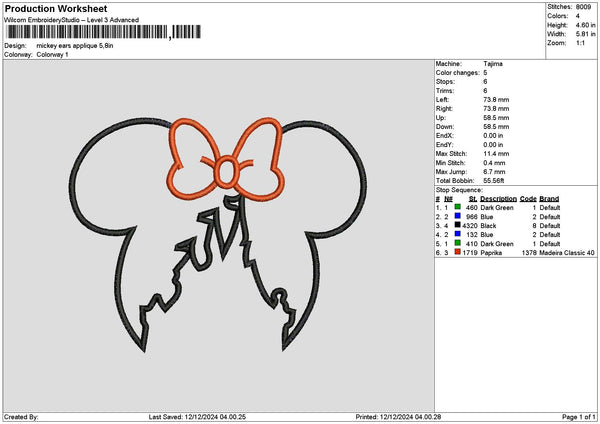Screen dimensions: 600x424
Task: Click the Black description with 4320 stitches
Action: (x=488, y=226)
